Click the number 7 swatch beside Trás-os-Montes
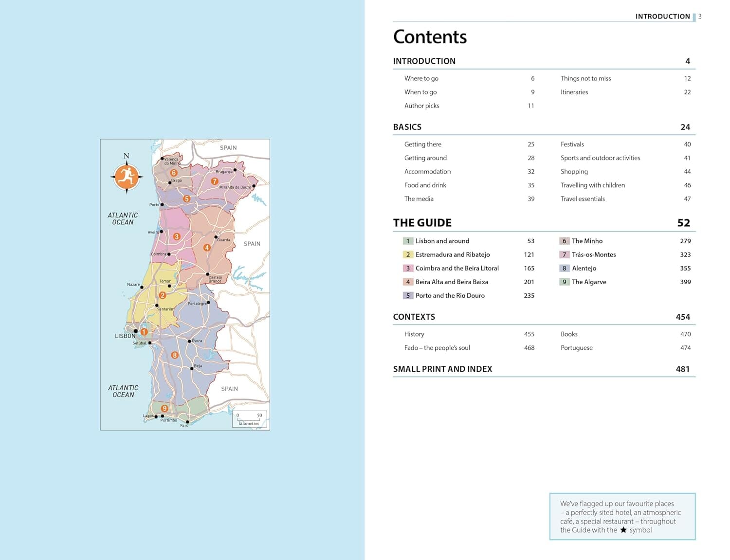730x560 pixels. click(x=565, y=254)
